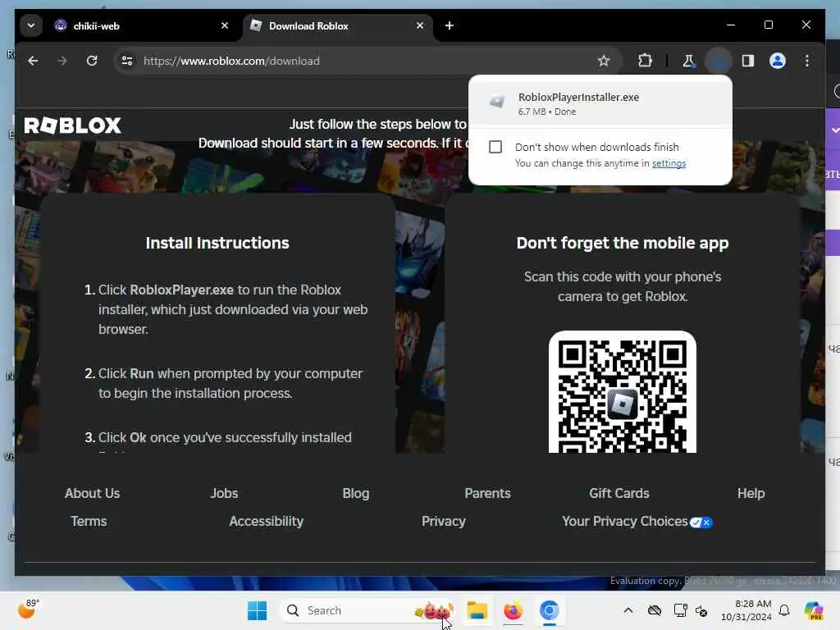The width and height of the screenshot is (840, 630).
Task: Open the weather widget showing 89°
Action: click(x=29, y=609)
